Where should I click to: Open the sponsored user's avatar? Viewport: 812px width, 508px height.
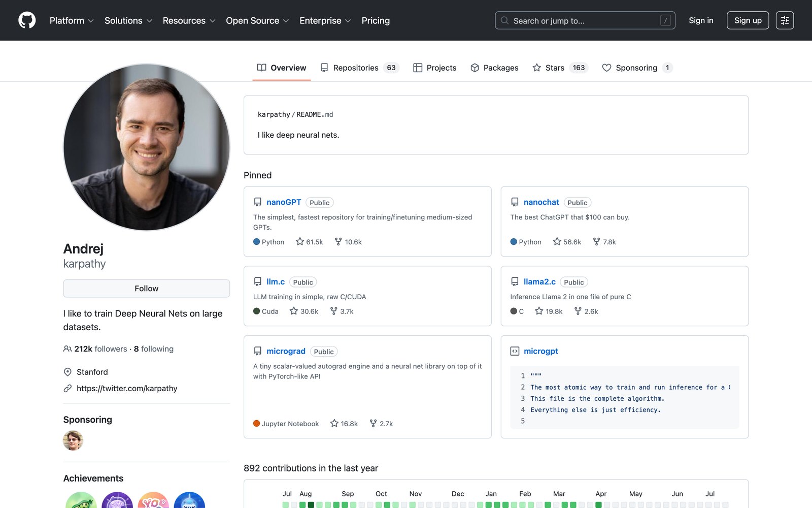click(73, 440)
